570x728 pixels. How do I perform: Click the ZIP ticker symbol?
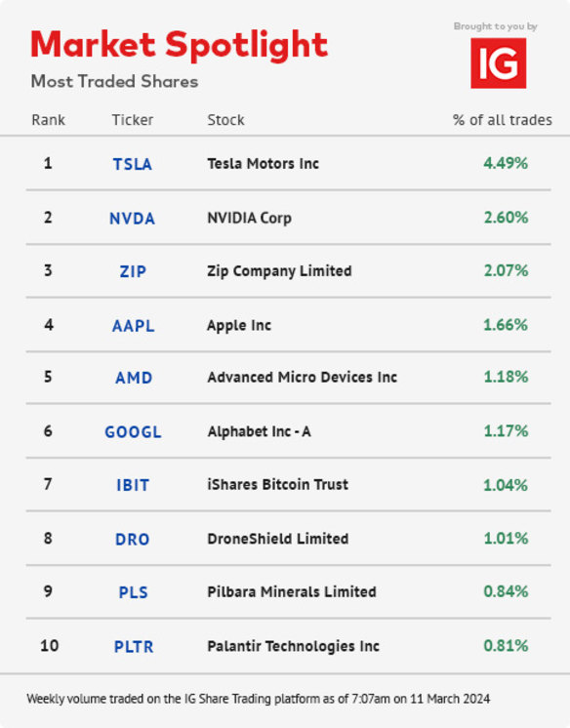point(133,271)
